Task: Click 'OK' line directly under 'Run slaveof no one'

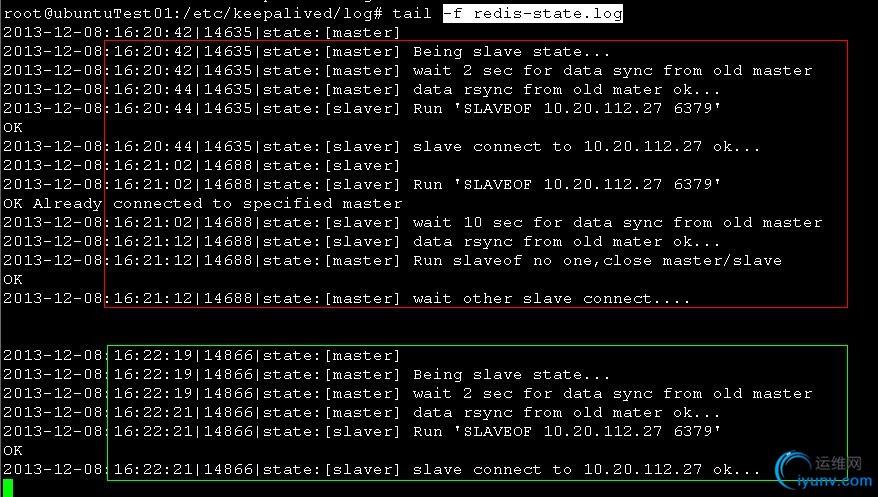Action: click(x=13, y=280)
